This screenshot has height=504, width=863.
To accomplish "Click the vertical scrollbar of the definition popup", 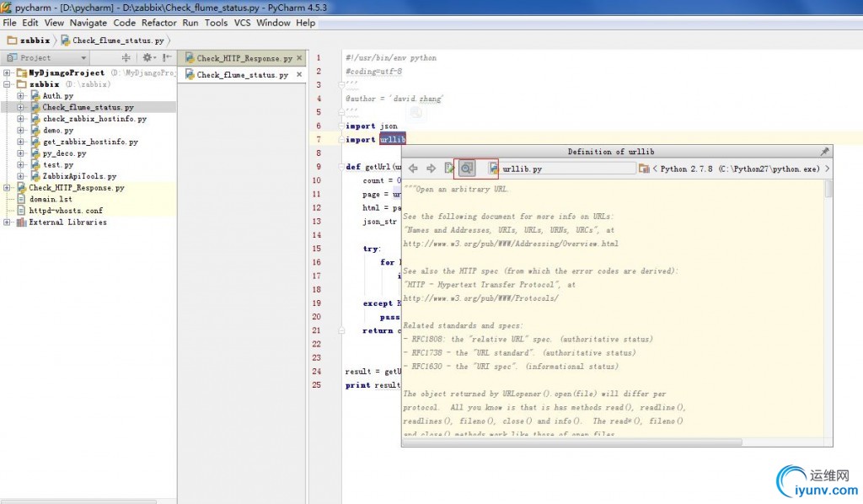I will pos(828,189).
